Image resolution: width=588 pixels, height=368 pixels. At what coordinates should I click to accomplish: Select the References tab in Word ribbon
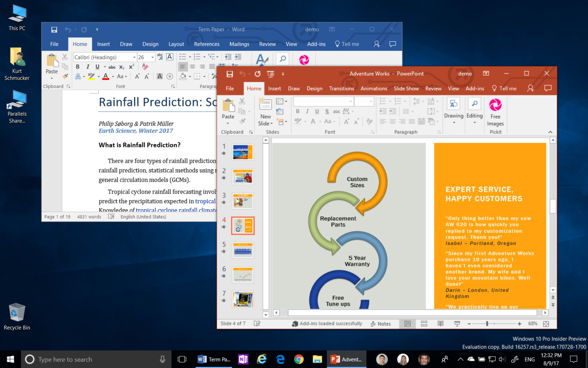[x=206, y=44]
